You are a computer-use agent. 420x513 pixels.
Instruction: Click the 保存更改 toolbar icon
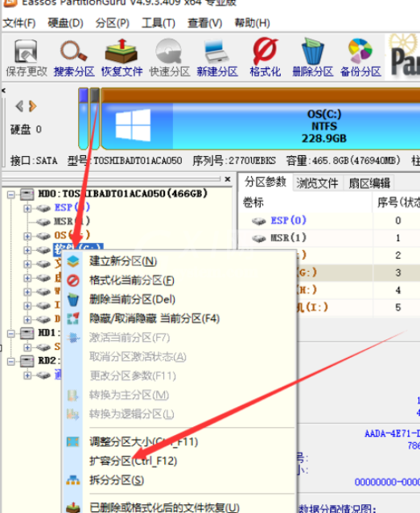tap(27, 58)
